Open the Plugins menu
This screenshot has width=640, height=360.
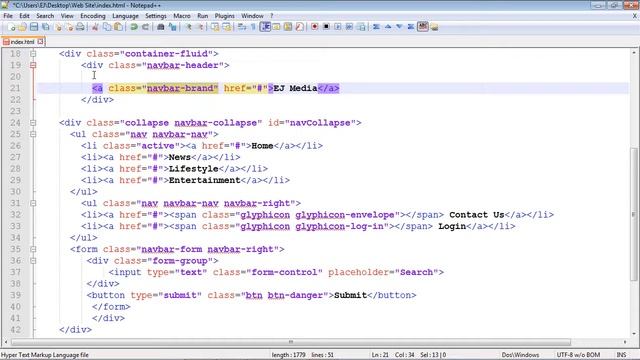point(224,16)
